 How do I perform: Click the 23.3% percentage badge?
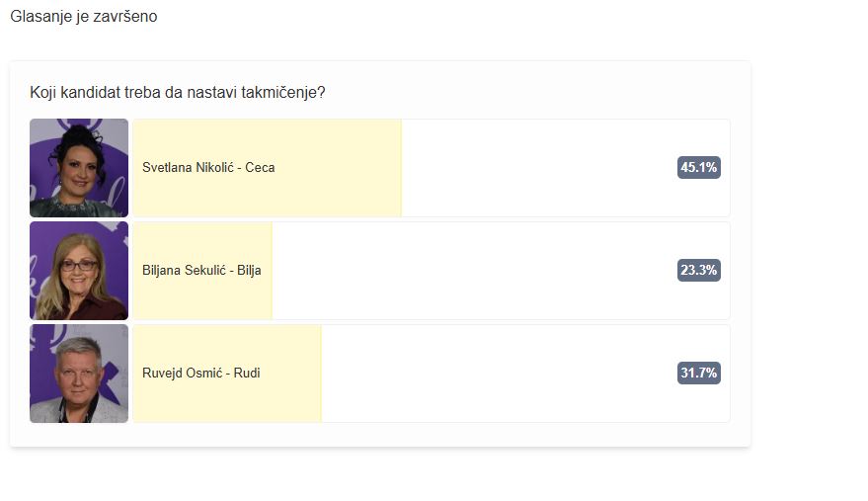698,271
